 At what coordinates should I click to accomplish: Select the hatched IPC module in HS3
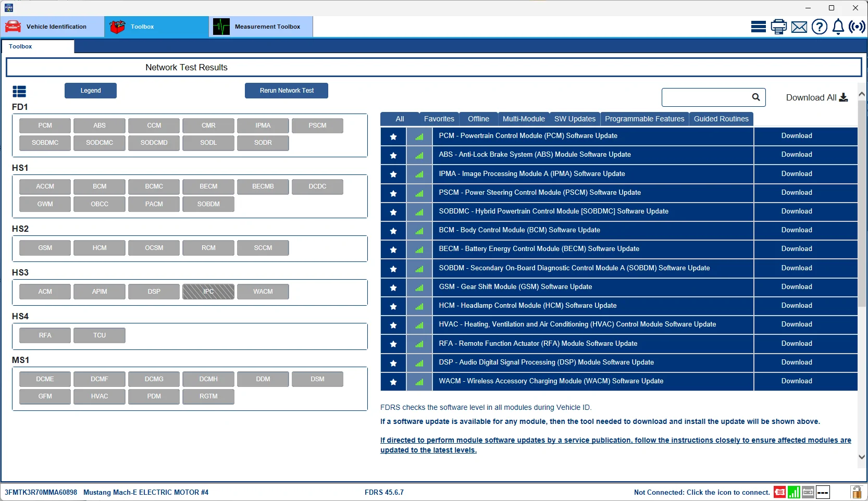coord(208,292)
